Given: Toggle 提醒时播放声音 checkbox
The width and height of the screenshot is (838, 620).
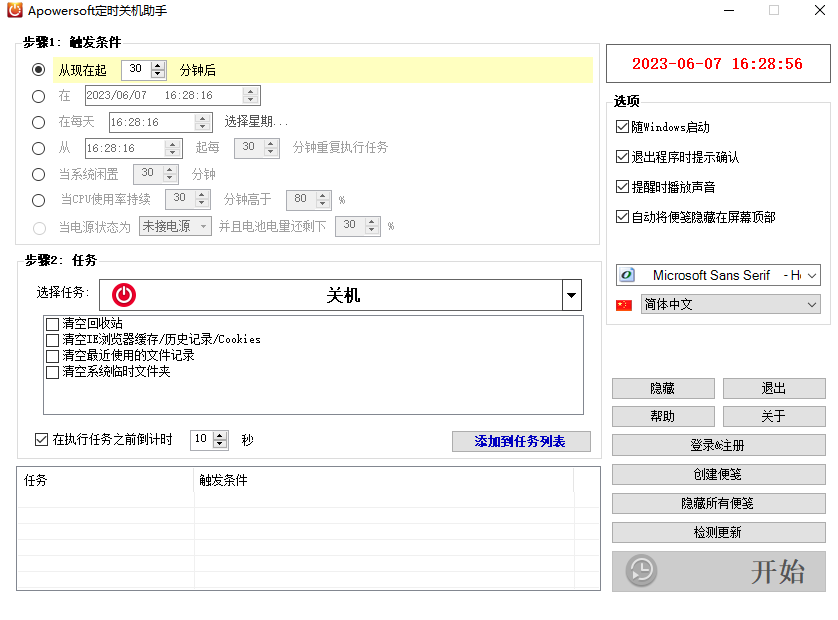Looking at the screenshot, I should point(622,187).
